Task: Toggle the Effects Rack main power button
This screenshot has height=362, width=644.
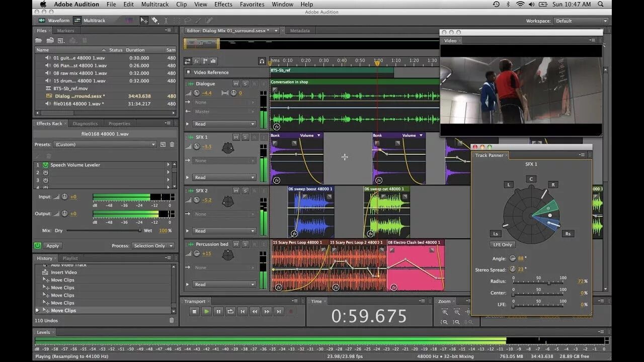Action: (x=37, y=245)
